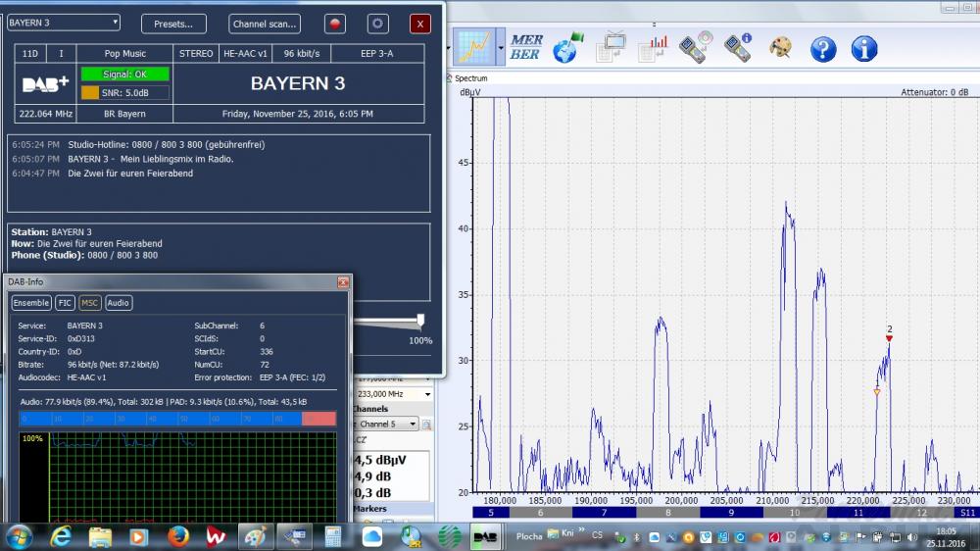Close the DAB player with red X

420,24
